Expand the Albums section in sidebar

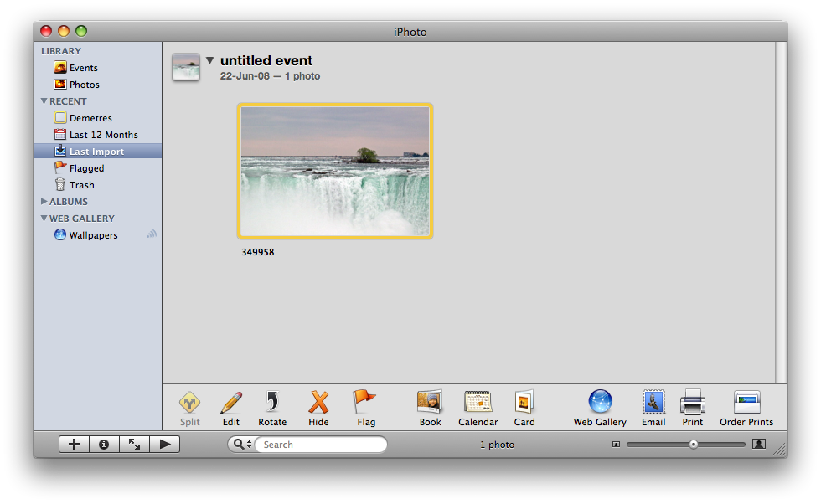tap(44, 202)
